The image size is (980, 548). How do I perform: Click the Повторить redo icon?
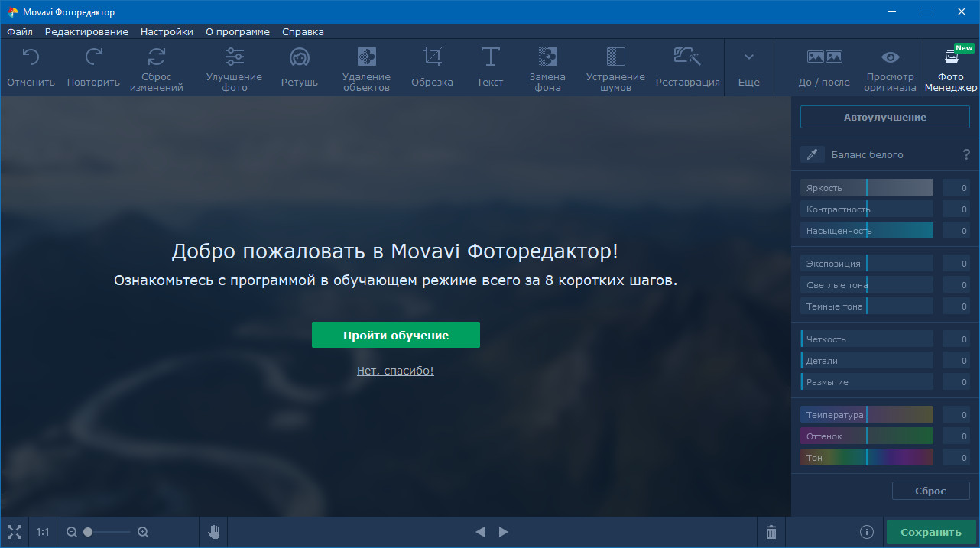click(x=93, y=57)
